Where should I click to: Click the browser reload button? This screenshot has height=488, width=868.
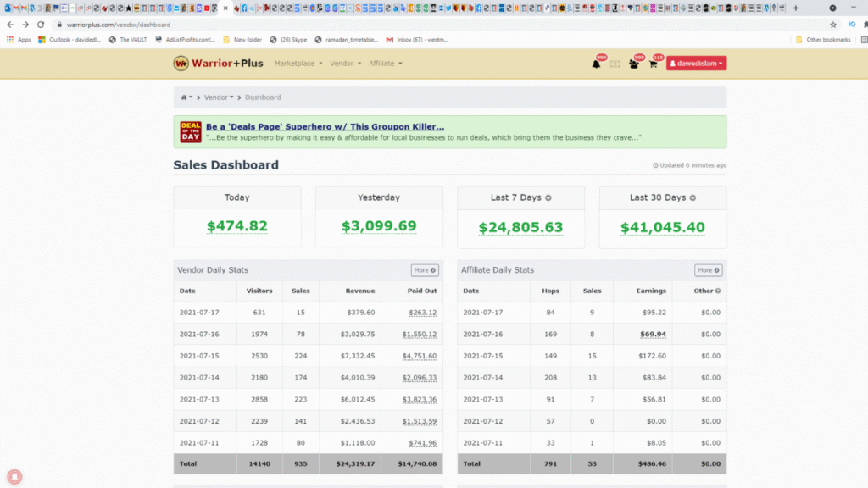click(41, 25)
